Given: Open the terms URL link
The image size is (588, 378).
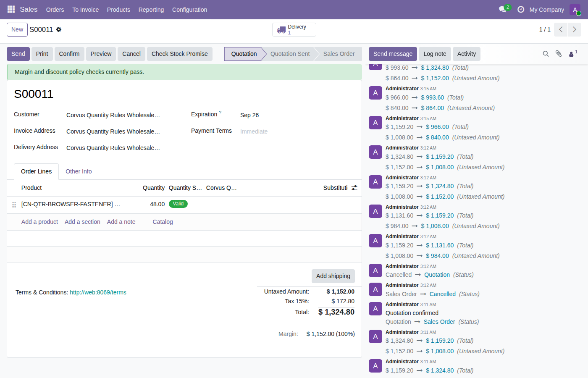Looking at the screenshot, I should (98, 292).
